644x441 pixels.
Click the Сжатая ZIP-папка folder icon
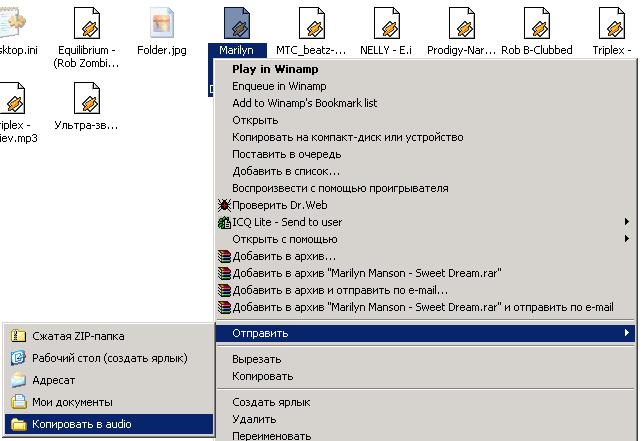18,336
